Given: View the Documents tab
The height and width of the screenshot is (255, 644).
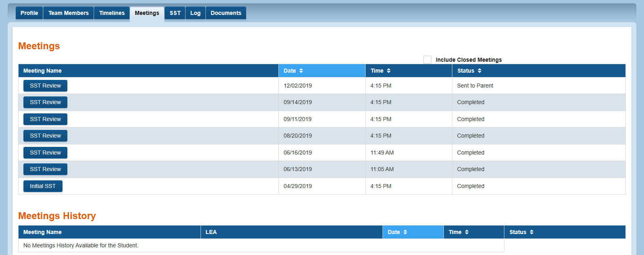Looking at the screenshot, I should (226, 13).
